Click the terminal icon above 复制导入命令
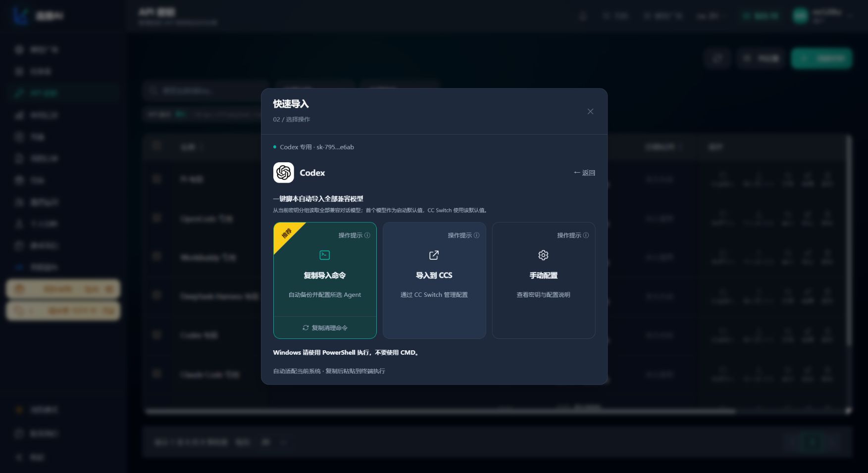 [x=325, y=255]
